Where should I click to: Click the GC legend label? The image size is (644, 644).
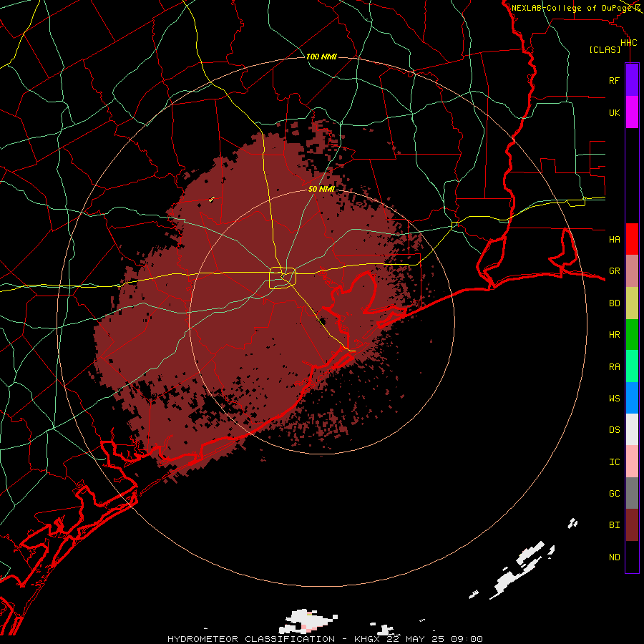tap(614, 493)
